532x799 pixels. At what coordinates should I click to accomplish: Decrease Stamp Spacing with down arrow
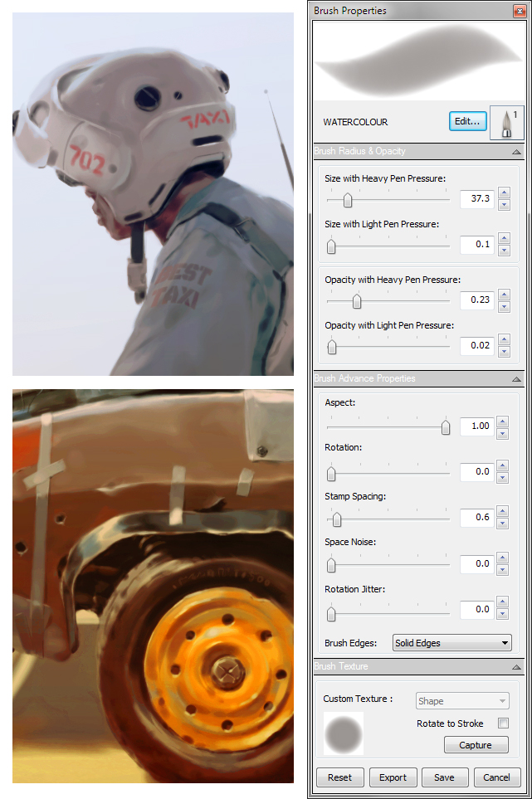[x=502, y=524]
